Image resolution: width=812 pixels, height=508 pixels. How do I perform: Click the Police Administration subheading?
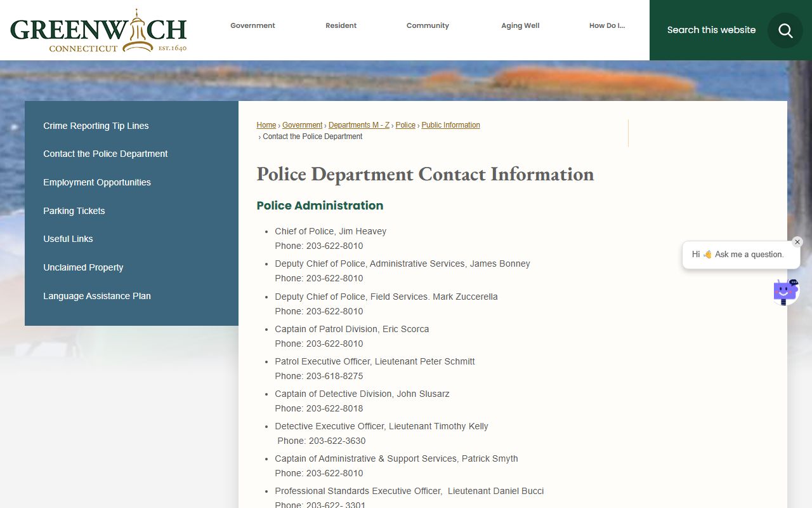320,205
